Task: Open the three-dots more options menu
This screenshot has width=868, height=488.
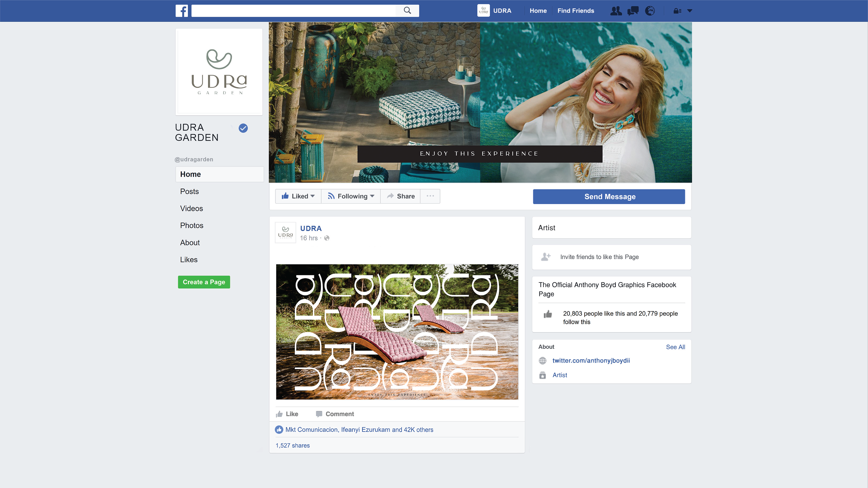Action: tap(430, 196)
